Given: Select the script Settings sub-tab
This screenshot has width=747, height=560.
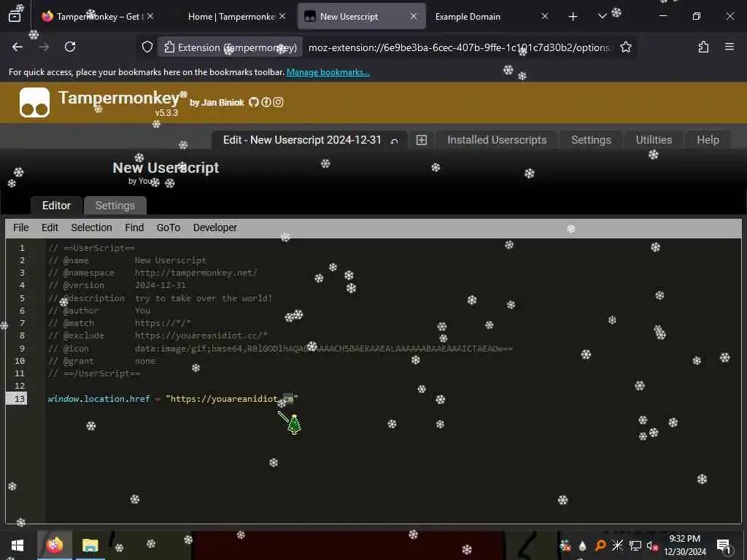Looking at the screenshot, I should (115, 206).
